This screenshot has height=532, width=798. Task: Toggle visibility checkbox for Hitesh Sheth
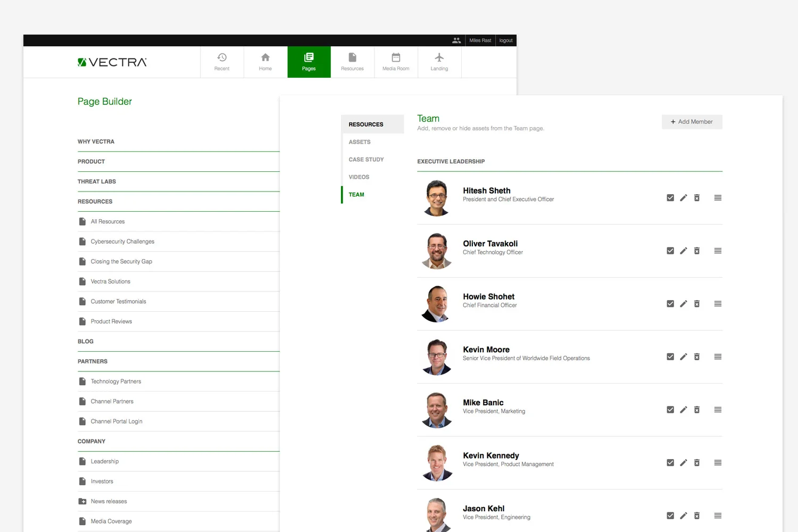click(670, 198)
